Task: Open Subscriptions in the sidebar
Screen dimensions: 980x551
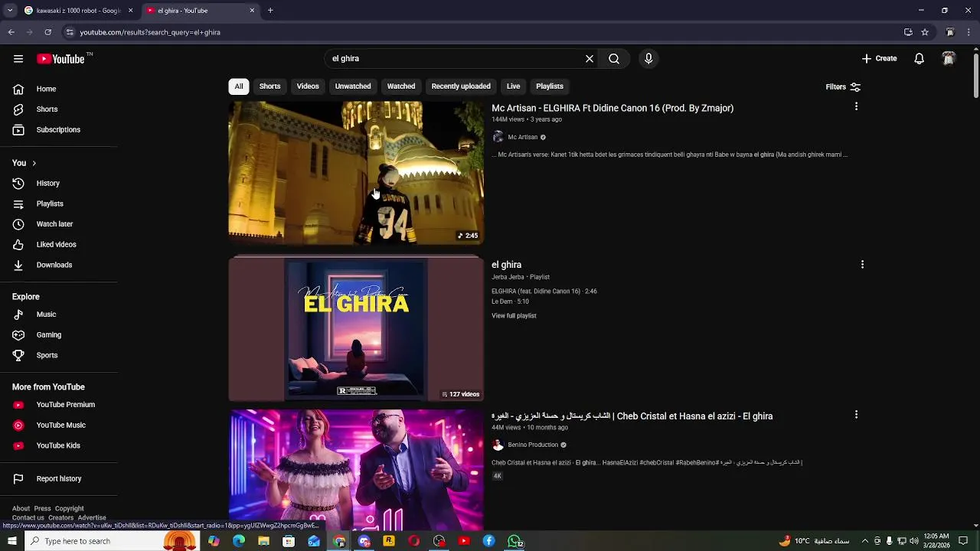Action: [59, 130]
